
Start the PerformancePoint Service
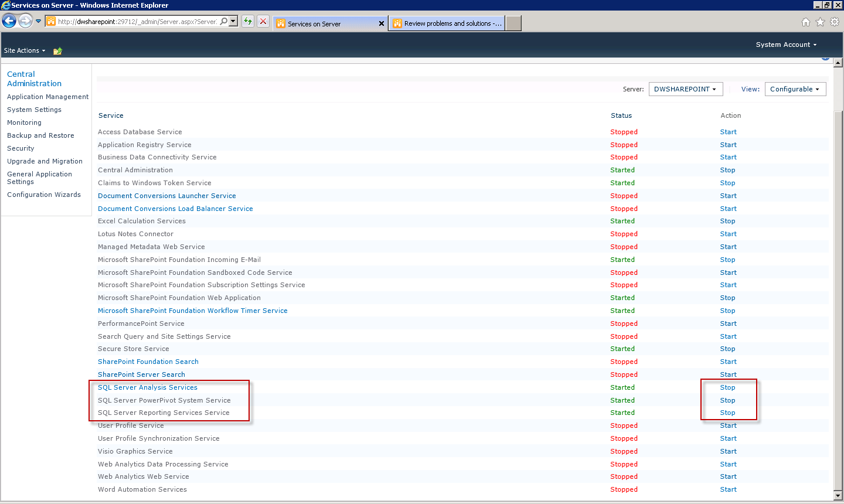[729, 323]
